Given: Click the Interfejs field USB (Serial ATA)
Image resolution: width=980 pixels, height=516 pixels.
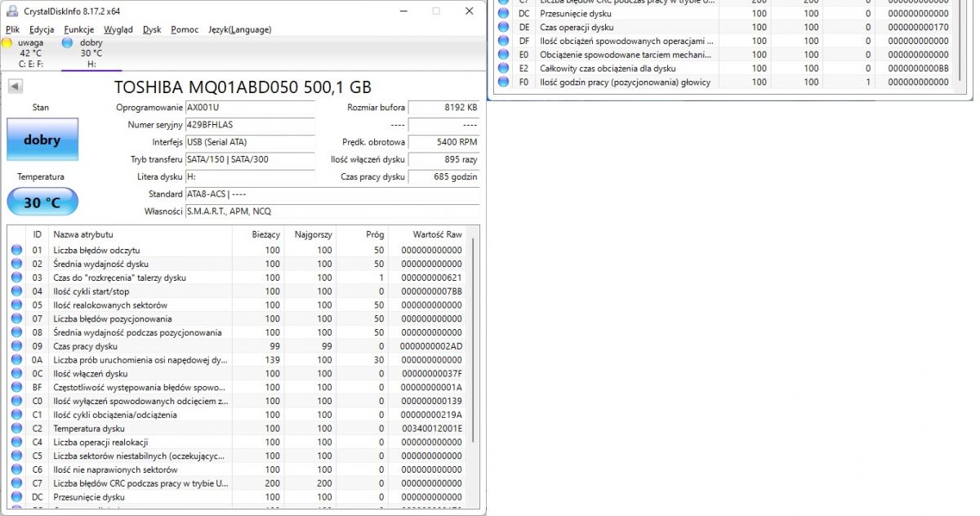Looking at the screenshot, I should tap(249, 142).
